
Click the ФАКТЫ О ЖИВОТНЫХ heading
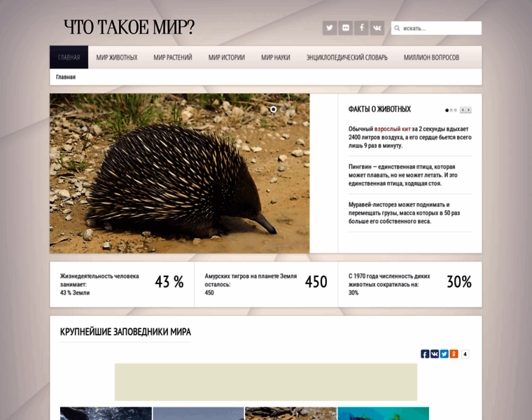tap(379, 109)
